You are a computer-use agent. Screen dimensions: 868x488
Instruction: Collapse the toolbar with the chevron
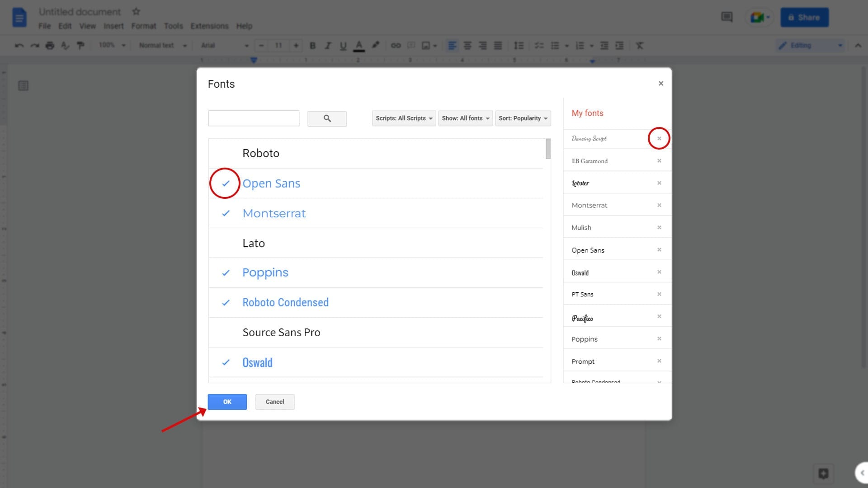pyautogui.click(x=858, y=46)
